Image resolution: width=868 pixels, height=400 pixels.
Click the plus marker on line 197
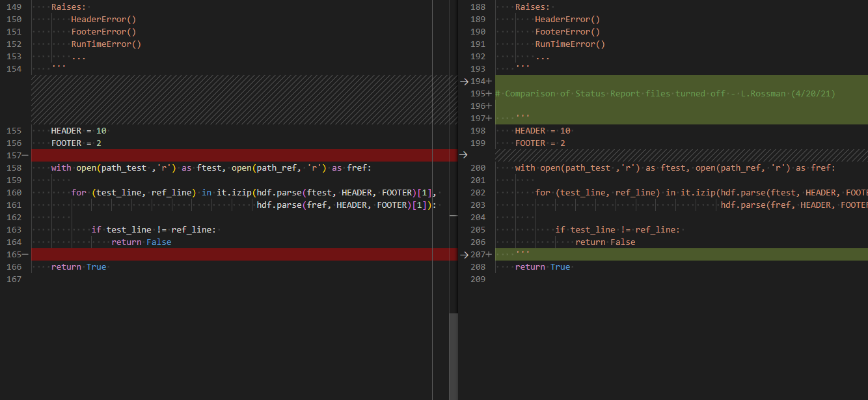pyautogui.click(x=489, y=119)
